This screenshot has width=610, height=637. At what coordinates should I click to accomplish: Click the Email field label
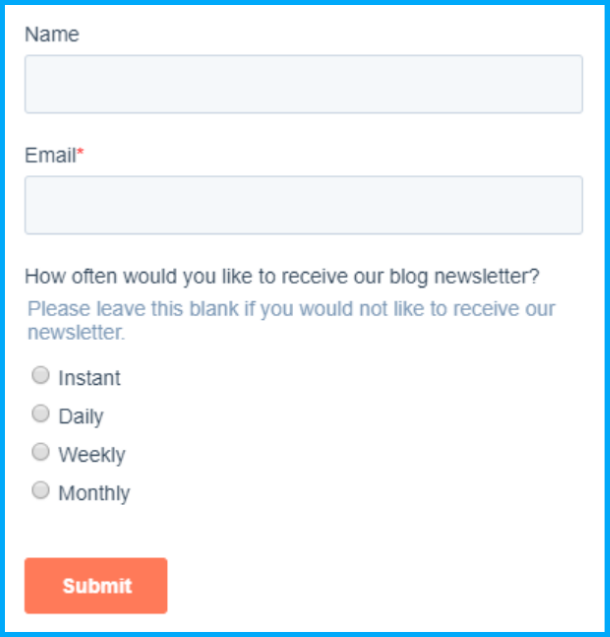click(50, 156)
